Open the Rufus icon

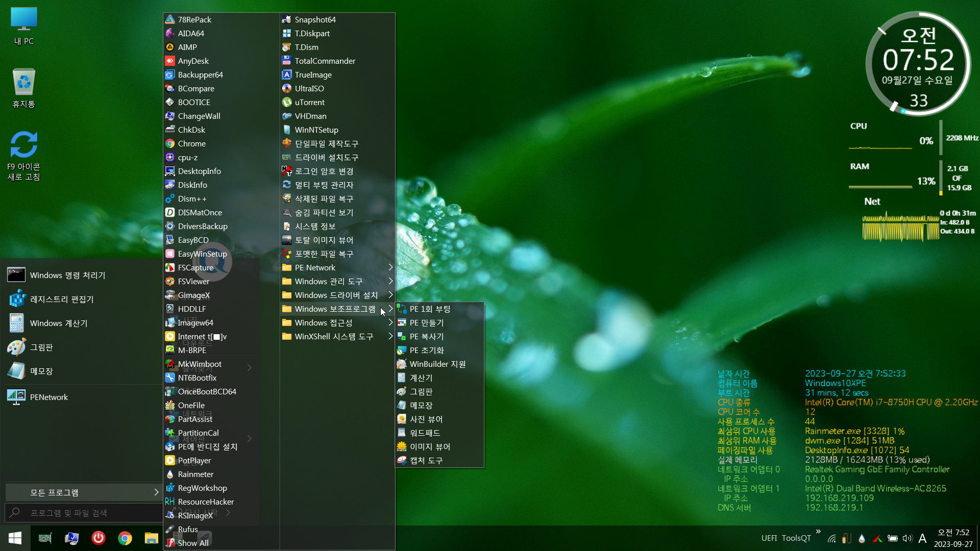tap(170, 529)
